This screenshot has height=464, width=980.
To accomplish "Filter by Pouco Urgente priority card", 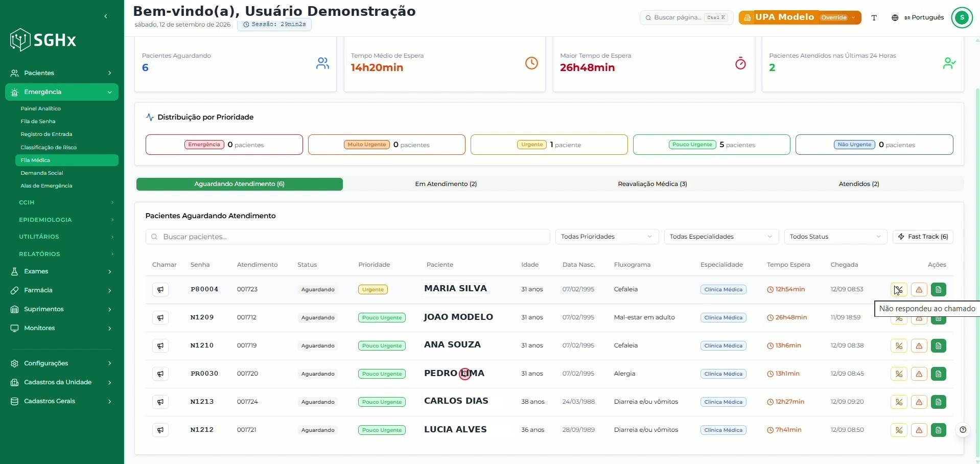I will point(711,145).
